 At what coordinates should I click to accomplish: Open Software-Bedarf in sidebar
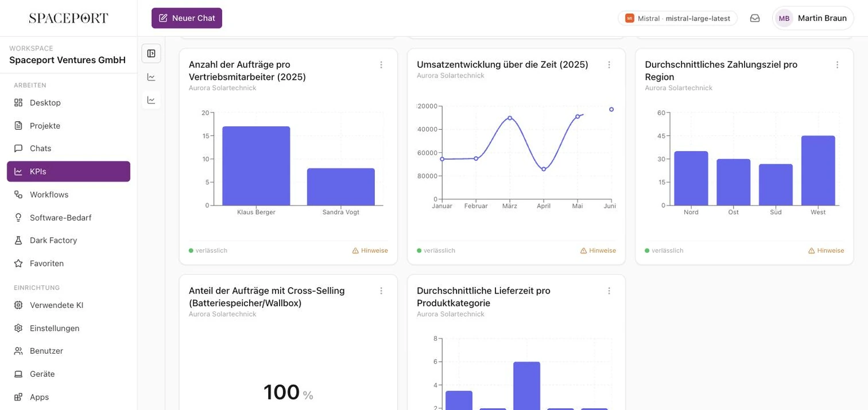68,218
